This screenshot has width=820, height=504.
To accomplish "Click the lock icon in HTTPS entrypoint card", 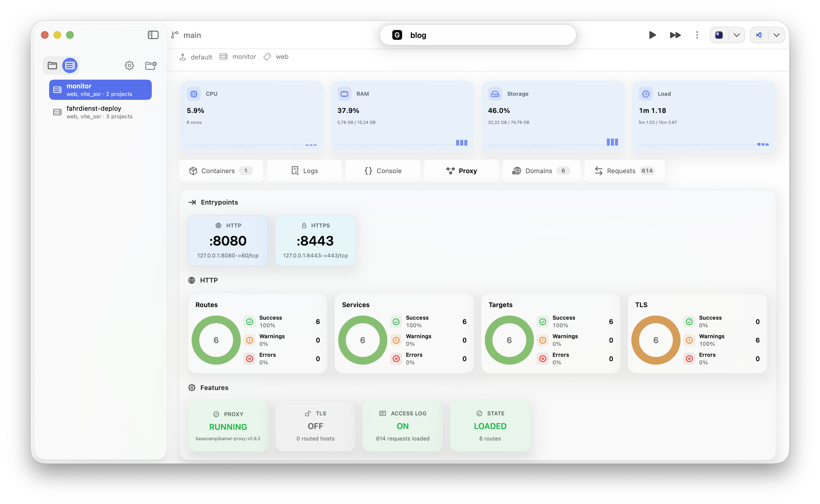I will click(x=304, y=226).
